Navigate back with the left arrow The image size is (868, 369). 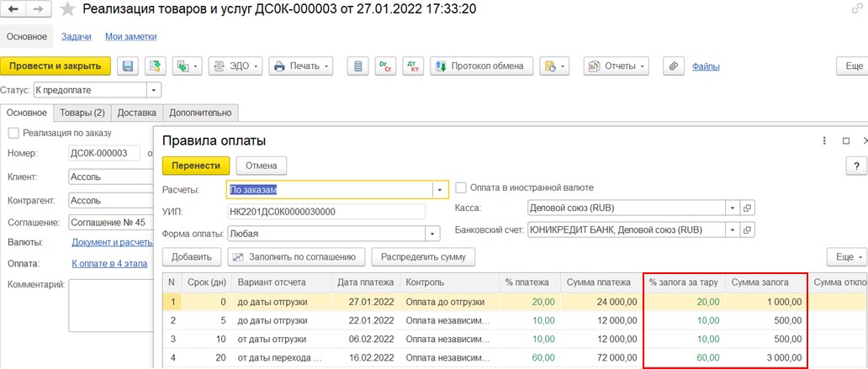(x=15, y=11)
